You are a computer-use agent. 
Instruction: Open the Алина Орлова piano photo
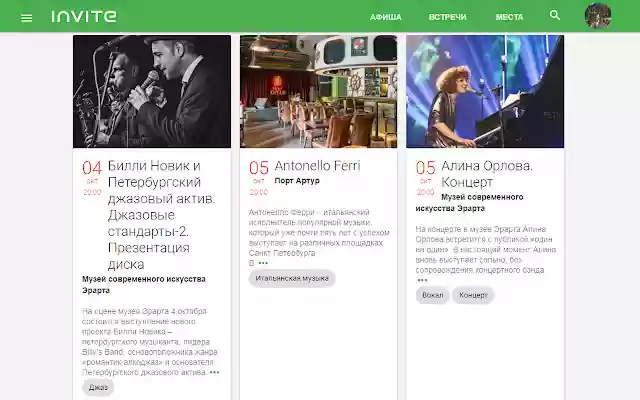[485, 91]
